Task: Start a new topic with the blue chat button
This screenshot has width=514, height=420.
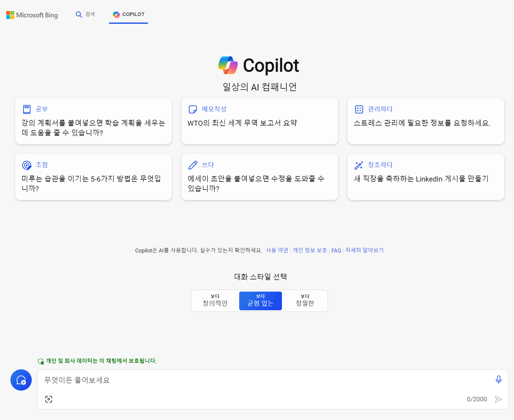Action: pyautogui.click(x=21, y=380)
